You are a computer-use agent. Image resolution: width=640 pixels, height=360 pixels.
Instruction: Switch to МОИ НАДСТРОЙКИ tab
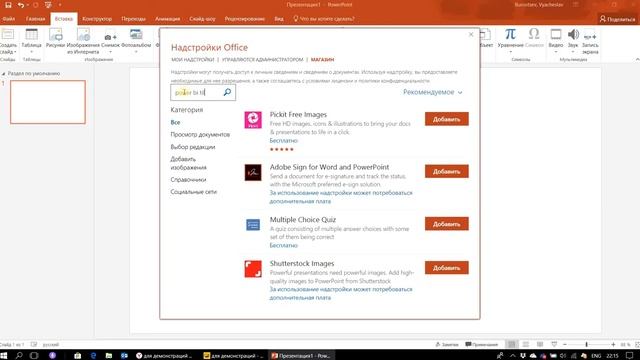193,60
